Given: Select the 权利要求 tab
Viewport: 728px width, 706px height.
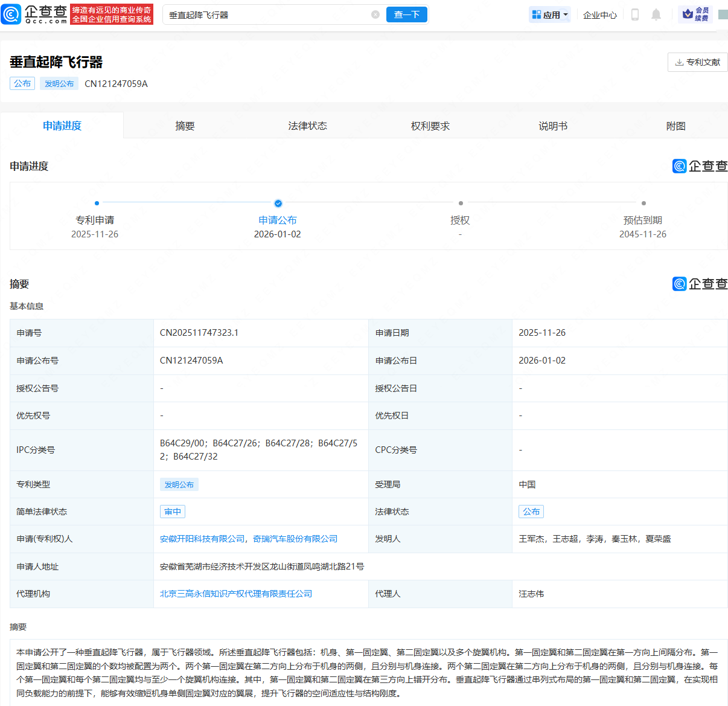Looking at the screenshot, I should pos(430,126).
